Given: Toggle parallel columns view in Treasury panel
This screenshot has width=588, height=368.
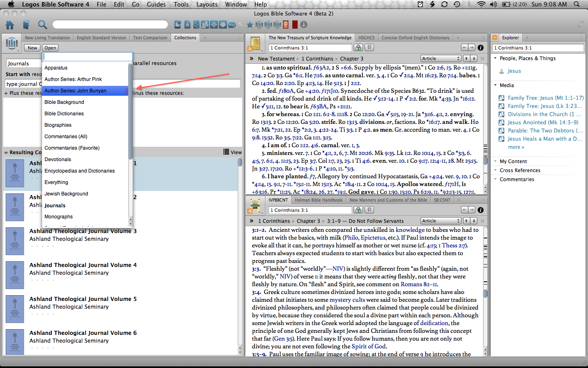Looking at the screenshot, I should [x=369, y=47].
